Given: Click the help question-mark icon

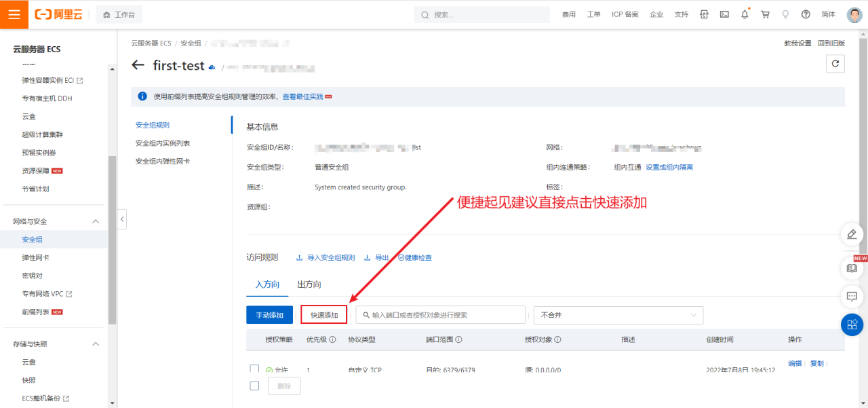Looking at the screenshot, I should (806, 14).
